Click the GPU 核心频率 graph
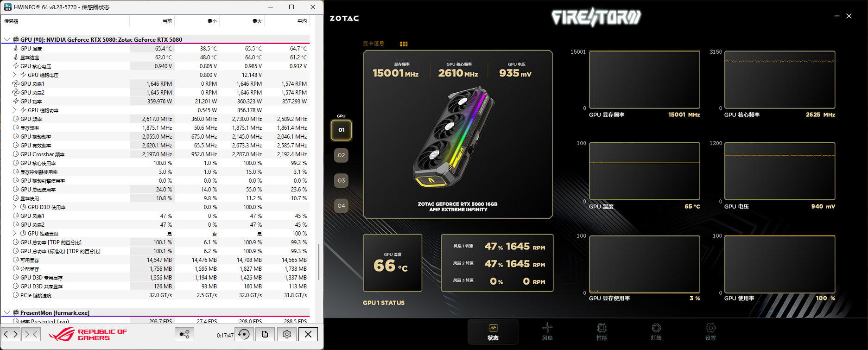This screenshot has width=868, height=350. [779, 80]
